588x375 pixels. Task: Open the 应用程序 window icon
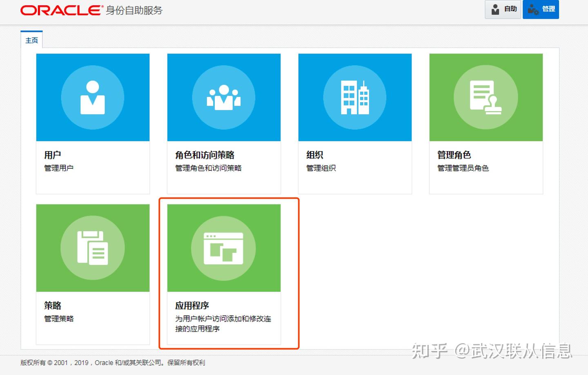[224, 248]
